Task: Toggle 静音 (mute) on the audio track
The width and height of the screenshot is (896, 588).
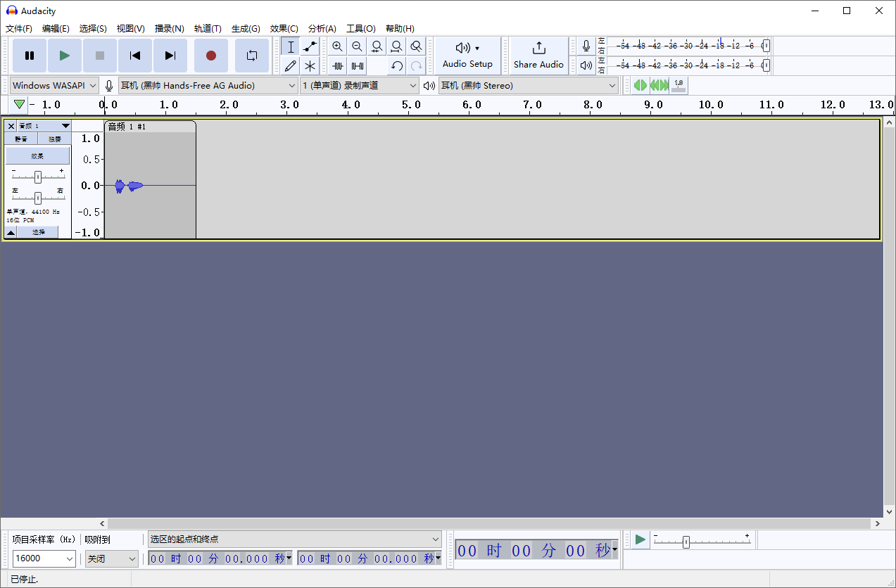Action: [x=22, y=139]
